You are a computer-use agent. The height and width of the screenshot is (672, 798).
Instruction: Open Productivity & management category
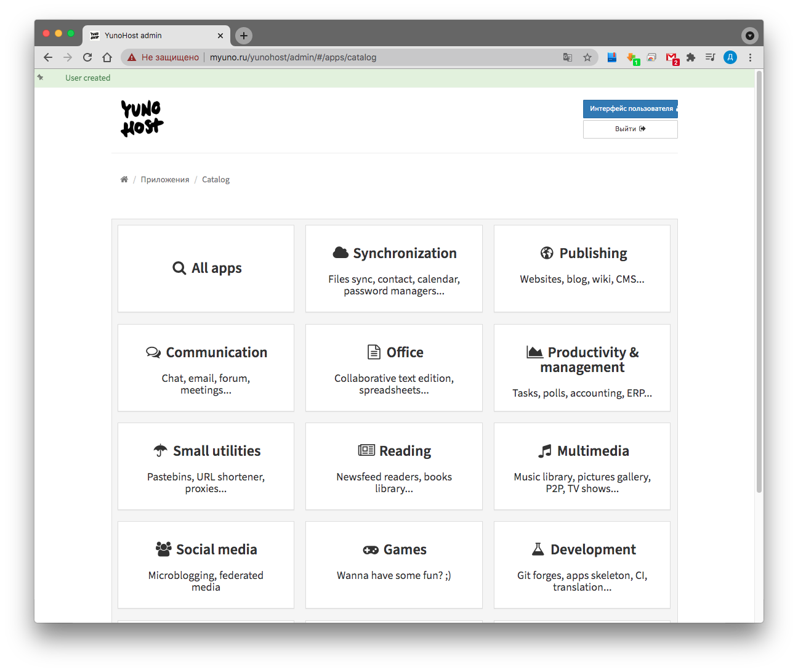click(582, 368)
